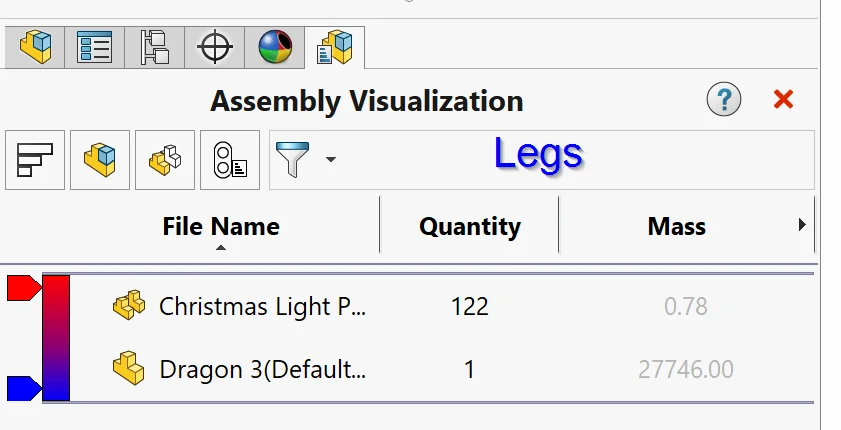Toggle grouped components view icon

165,160
